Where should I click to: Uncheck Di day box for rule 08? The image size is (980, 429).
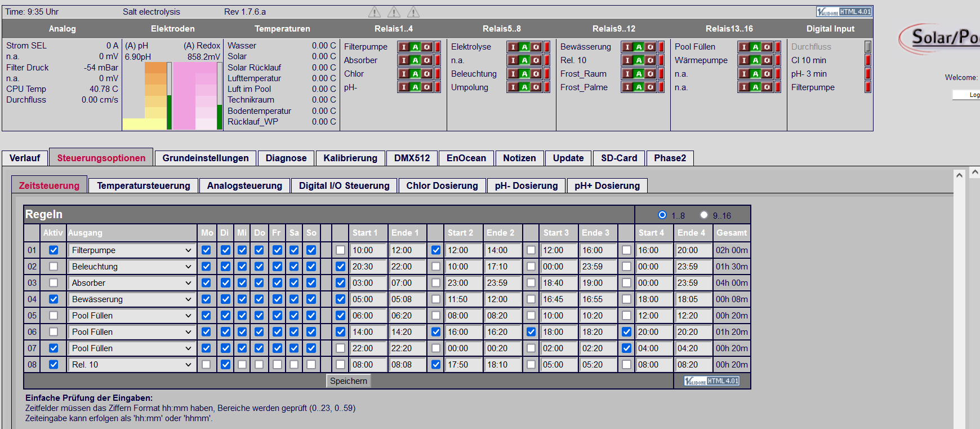(x=225, y=365)
